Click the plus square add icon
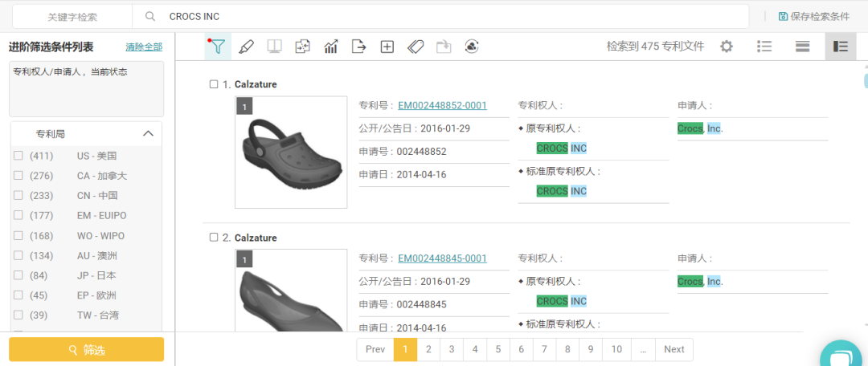The image size is (868, 366). click(387, 47)
